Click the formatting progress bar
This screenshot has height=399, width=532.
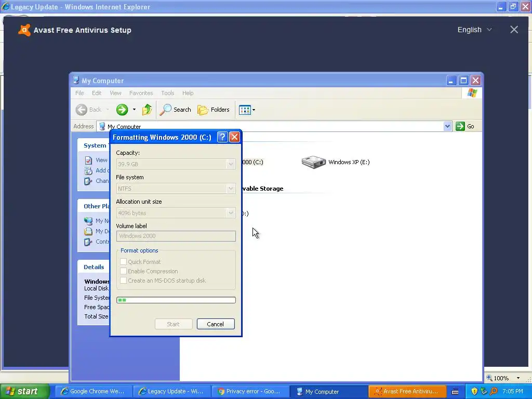176,300
